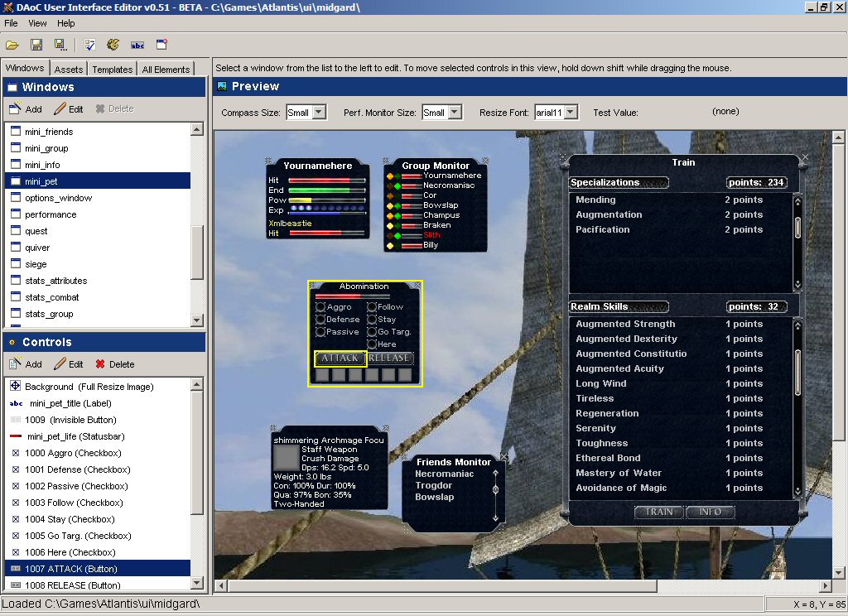
Task: Open the View menu
Action: point(37,23)
